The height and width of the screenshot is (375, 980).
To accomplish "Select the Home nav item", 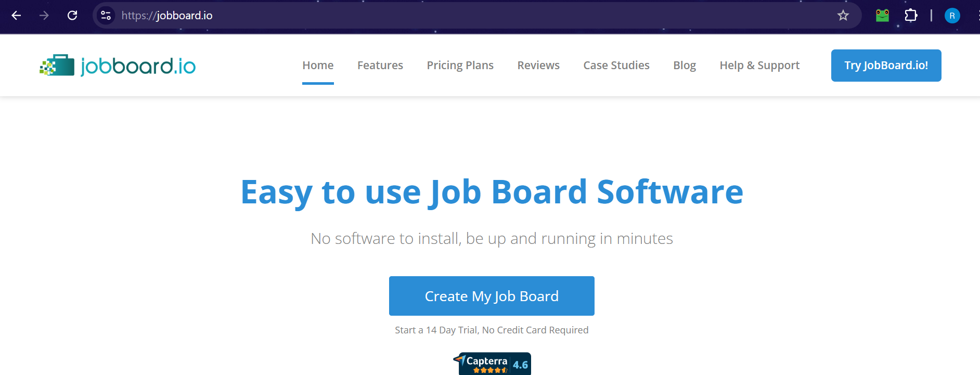I will coord(318,66).
